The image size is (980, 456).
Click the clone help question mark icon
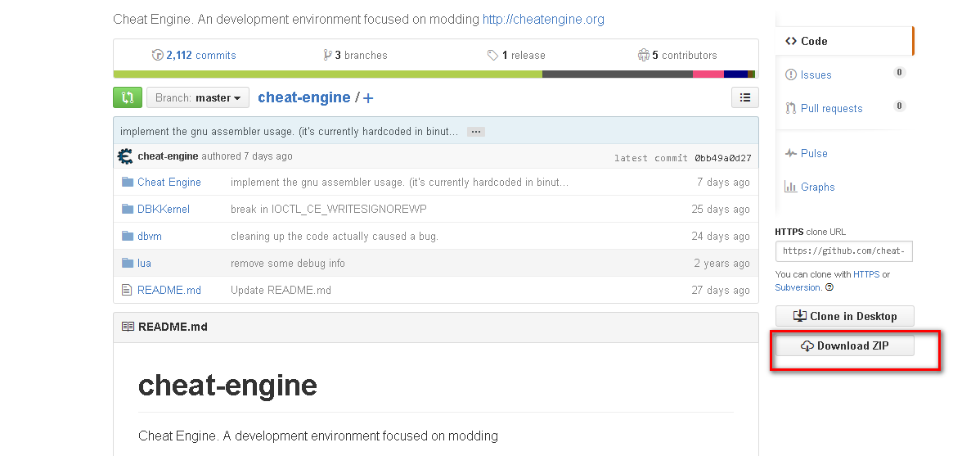(829, 287)
